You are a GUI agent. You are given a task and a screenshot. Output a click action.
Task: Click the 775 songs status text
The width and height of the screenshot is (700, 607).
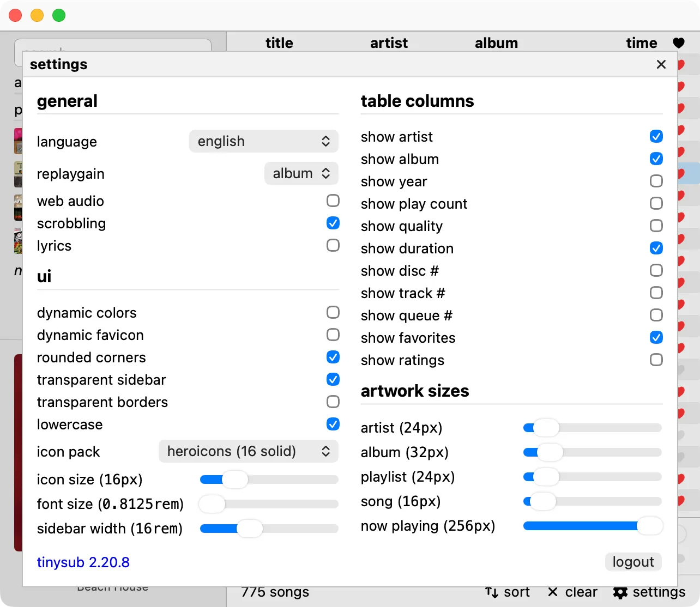pos(275,592)
